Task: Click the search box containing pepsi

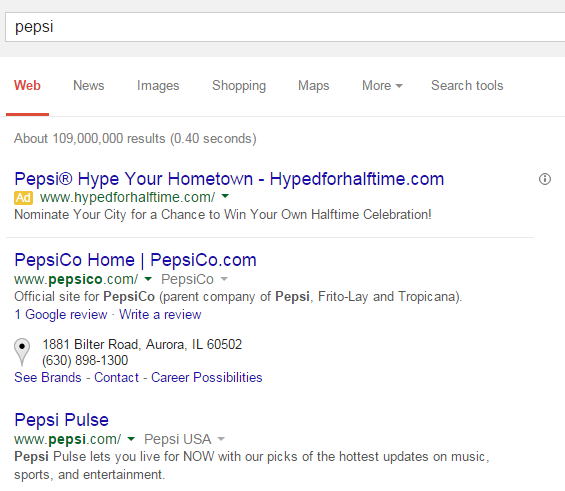Action: (285, 27)
